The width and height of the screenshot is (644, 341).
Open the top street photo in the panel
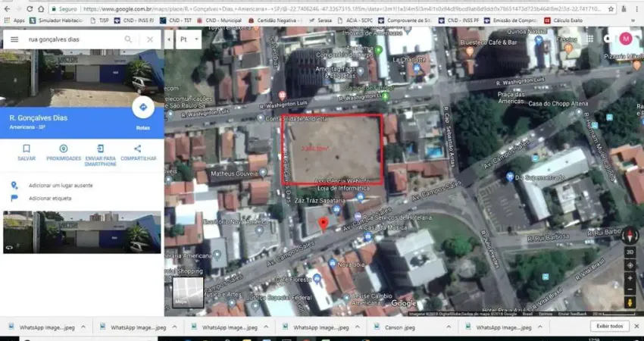[82, 78]
